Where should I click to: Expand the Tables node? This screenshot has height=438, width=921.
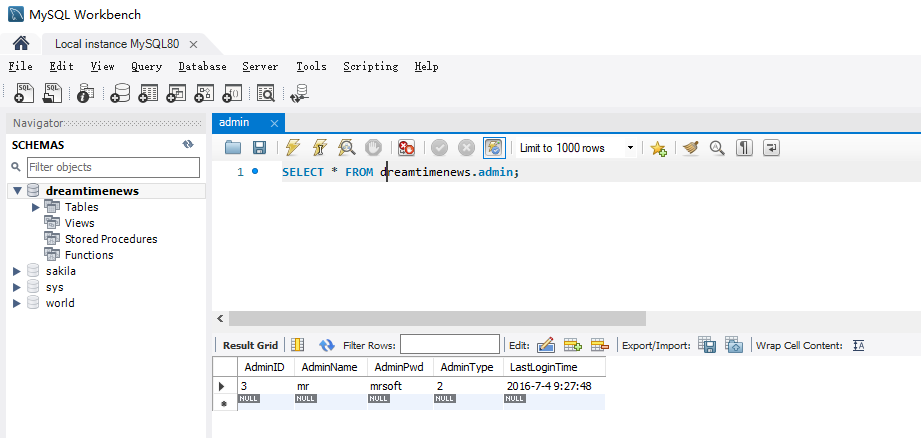click(x=35, y=207)
